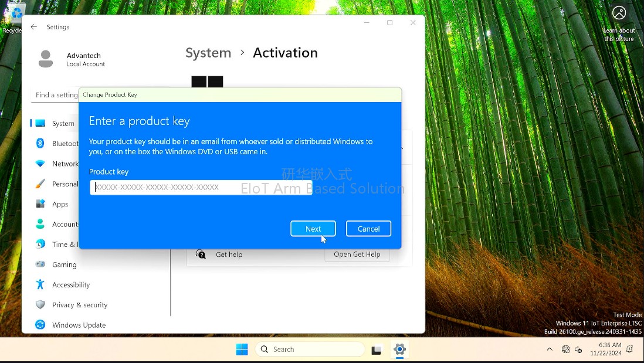Screen dimensions: 644x363
Task: Click the Windows Start button
Action: tap(242, 350)
